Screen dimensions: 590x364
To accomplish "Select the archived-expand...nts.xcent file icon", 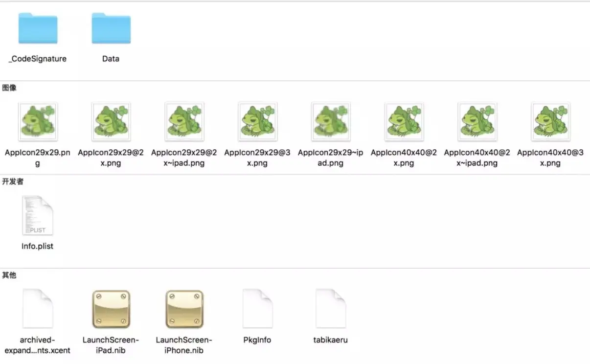I will coord(38,309).
